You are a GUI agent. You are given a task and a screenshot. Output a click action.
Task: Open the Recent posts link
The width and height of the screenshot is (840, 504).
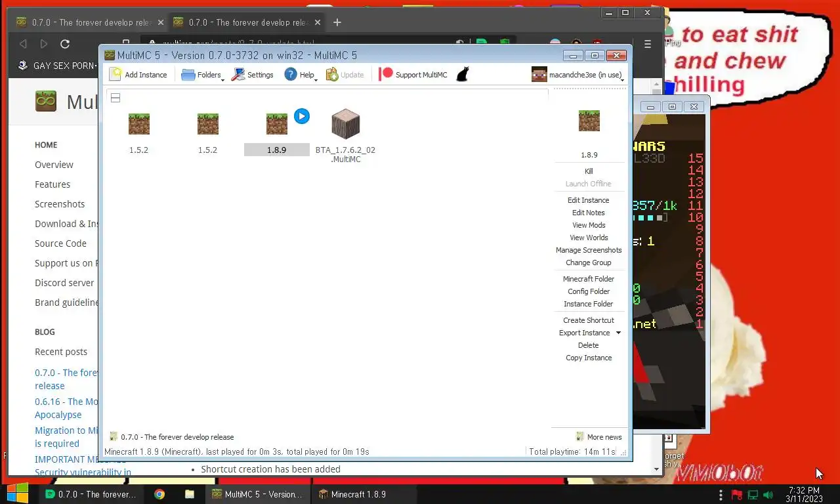coord(61,352)
